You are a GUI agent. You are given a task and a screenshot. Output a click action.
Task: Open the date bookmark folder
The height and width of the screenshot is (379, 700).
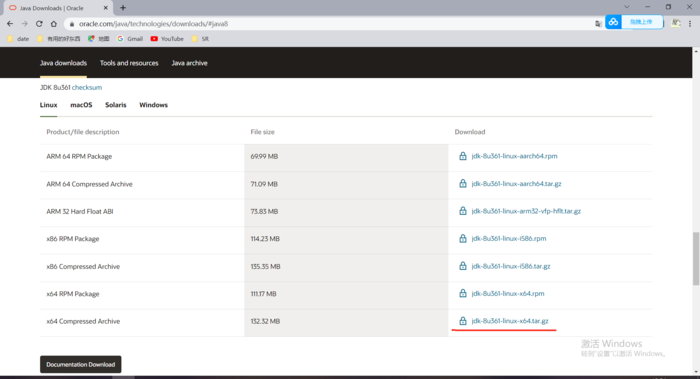pyautogui.click(x=18, y=39)
